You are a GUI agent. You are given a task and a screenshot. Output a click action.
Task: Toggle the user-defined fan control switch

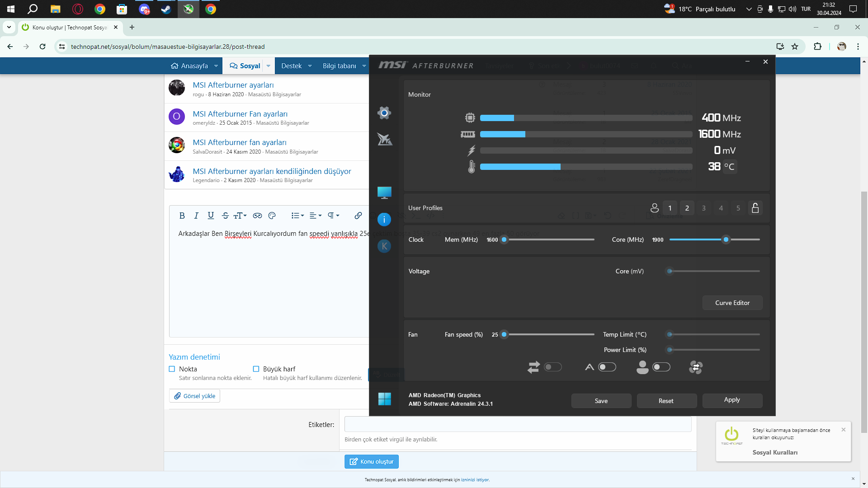click(661, 367)
